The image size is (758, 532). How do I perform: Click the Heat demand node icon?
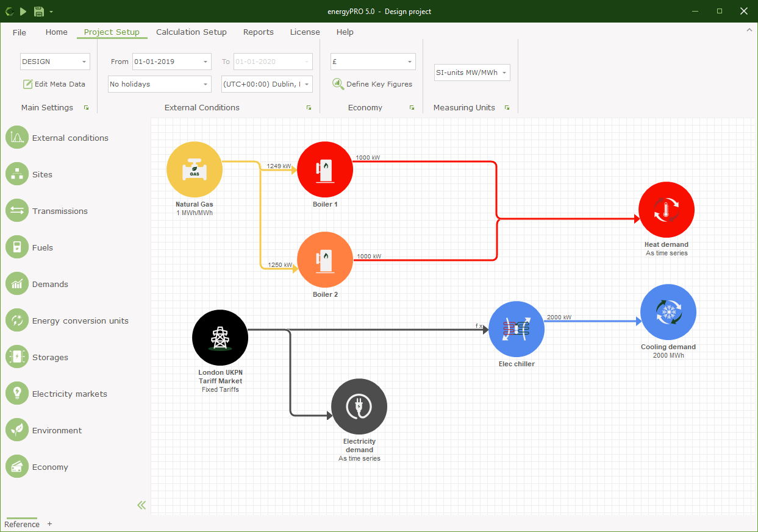[x=666, y=210]
